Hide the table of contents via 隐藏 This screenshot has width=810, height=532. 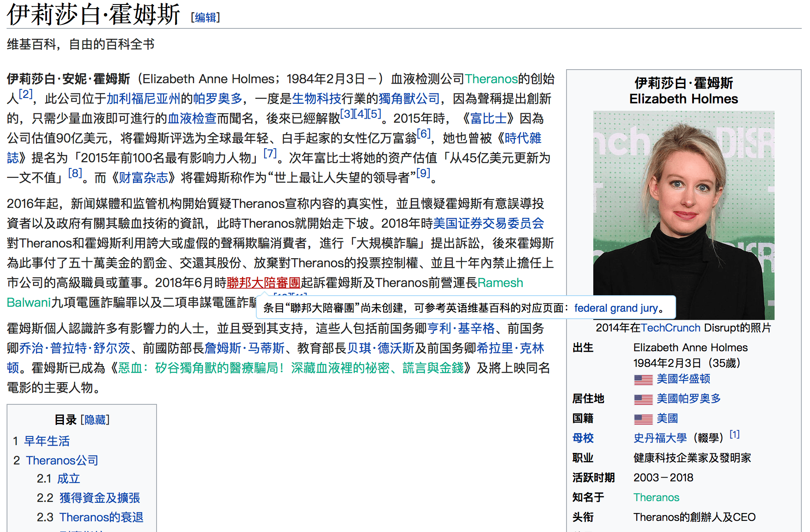(95, 420)
